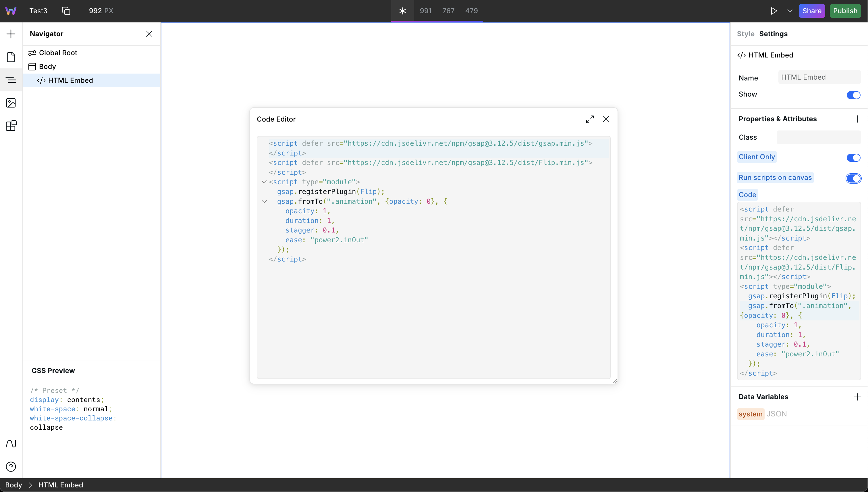Toggle the Show switch off
Image resolution: width=868 pixels, height=492 pixels.
tap(853, 95)
